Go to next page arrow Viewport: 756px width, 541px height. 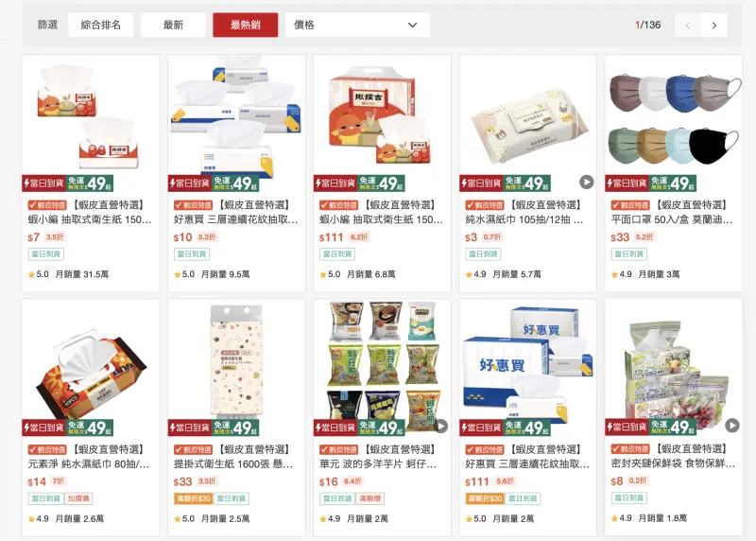[x=714, y=26]
